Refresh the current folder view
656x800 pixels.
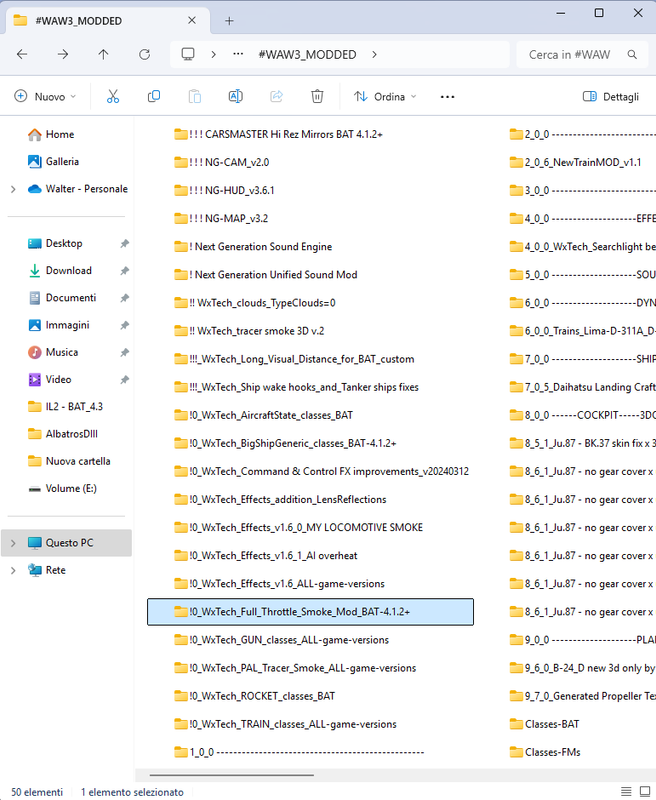(144, 54)
